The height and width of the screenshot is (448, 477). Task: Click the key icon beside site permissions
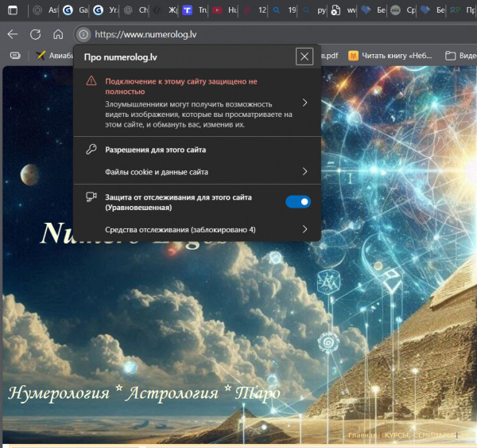coord(91,150)
